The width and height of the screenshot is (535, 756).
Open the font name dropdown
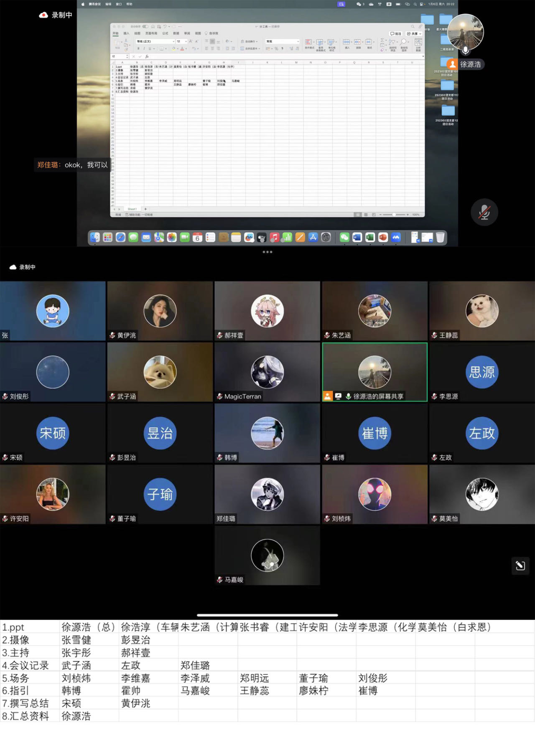[155, 41]
